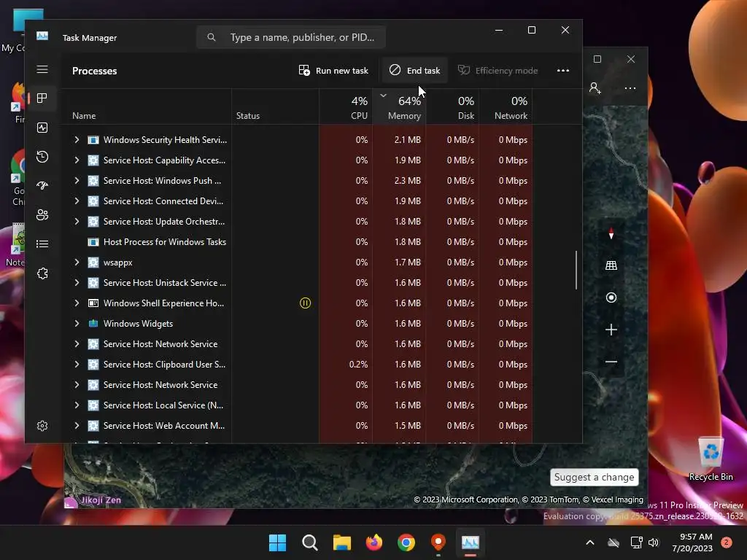747x560 pixels.
Task: Expand Windows Shell Experience Host row
Action: tap(77, 303)
